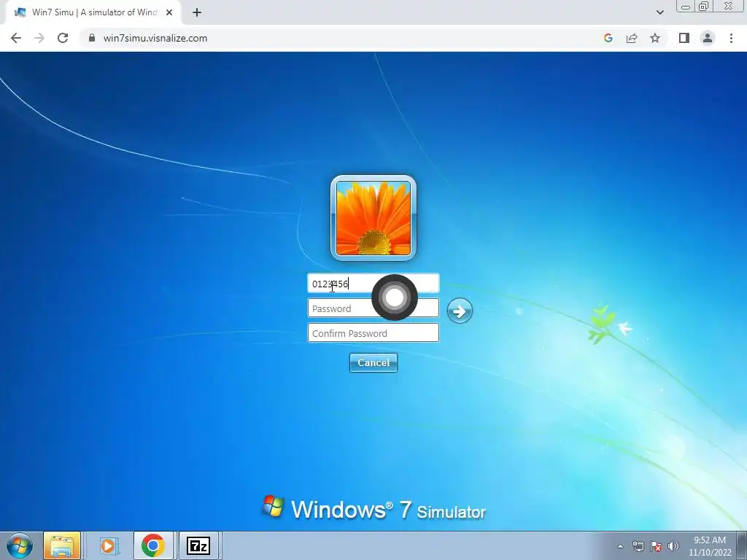This screenshot has width=747, height=560.
Task: Launch Windows Media Player from taskbar
Action: [x=109, y=545]
